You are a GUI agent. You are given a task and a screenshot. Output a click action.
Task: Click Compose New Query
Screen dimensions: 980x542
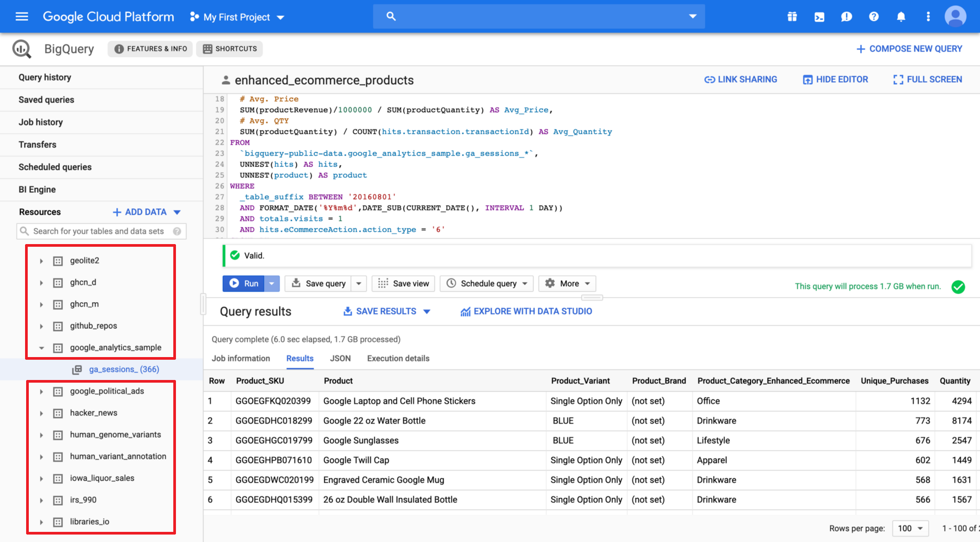point(909,48)
